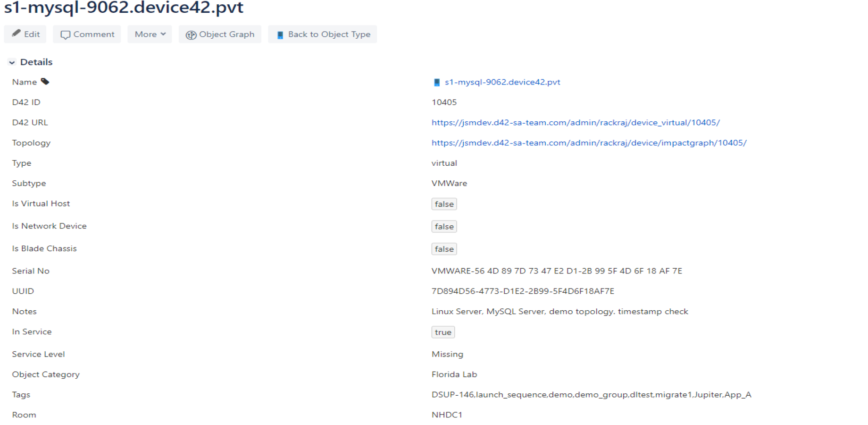This screenshot has width=868, height=425.
Task: Open the Comment button
Action: [87, 34]
